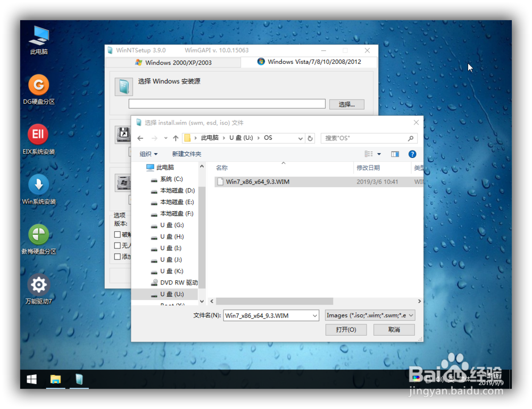The width and height of the screenshot is (532, 409).
Task: Go up one folder level
Action: point(176,138)
